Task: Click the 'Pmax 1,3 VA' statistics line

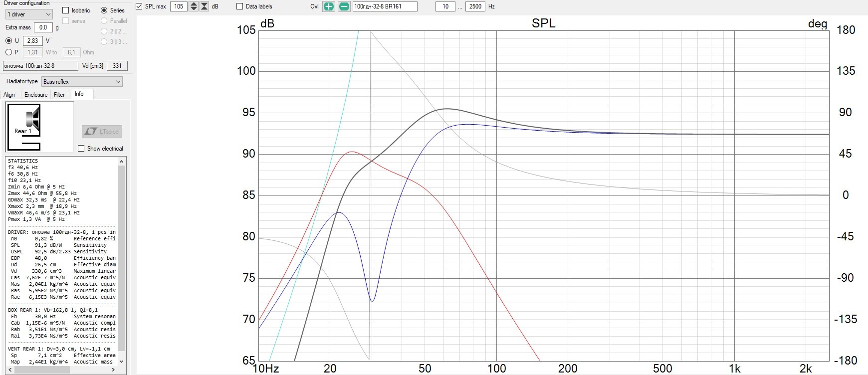Action: 36,219
